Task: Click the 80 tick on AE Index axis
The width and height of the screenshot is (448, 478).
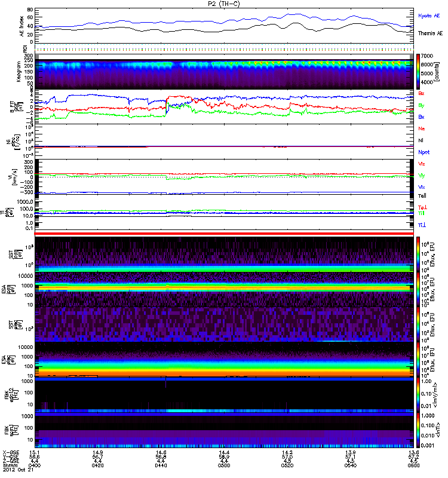Action: pos(30,10)
